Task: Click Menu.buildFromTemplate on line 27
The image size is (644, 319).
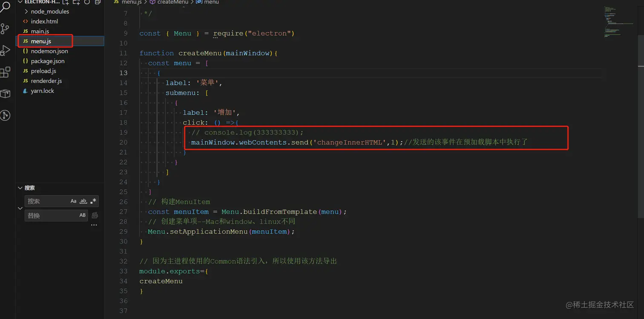Action: [269, 211]
